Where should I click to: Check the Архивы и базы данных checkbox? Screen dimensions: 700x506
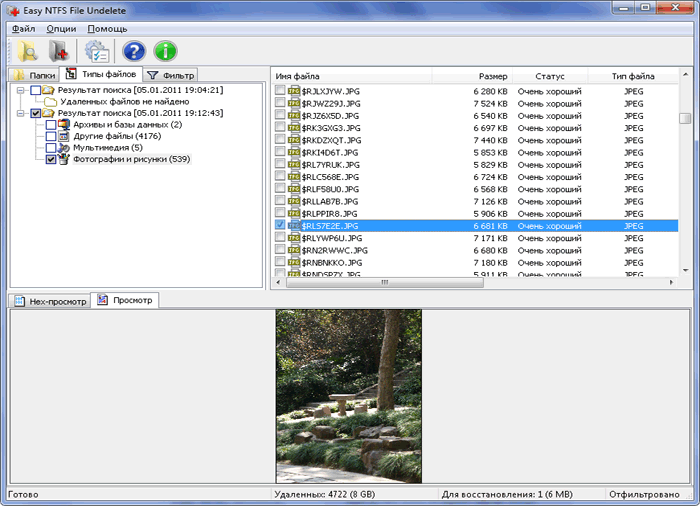click(51, 125)
